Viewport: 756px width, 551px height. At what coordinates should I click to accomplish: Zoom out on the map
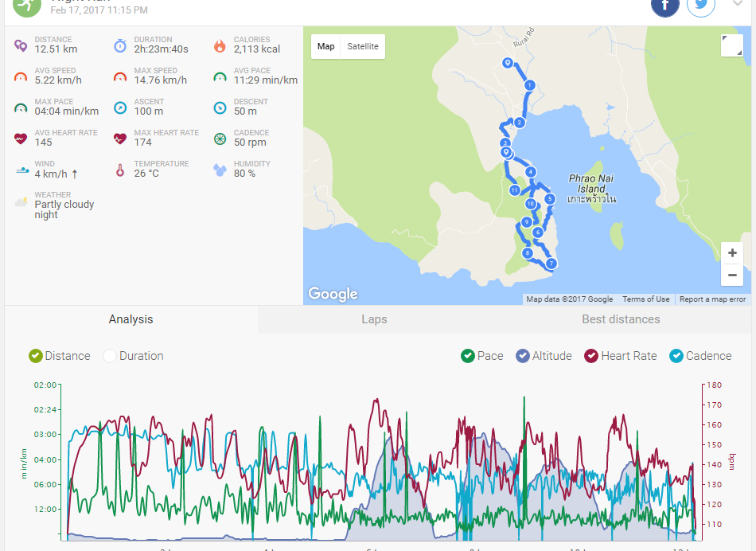click(731, 275)
